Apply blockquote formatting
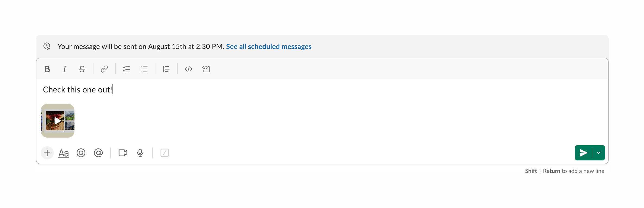 [166, 69]
